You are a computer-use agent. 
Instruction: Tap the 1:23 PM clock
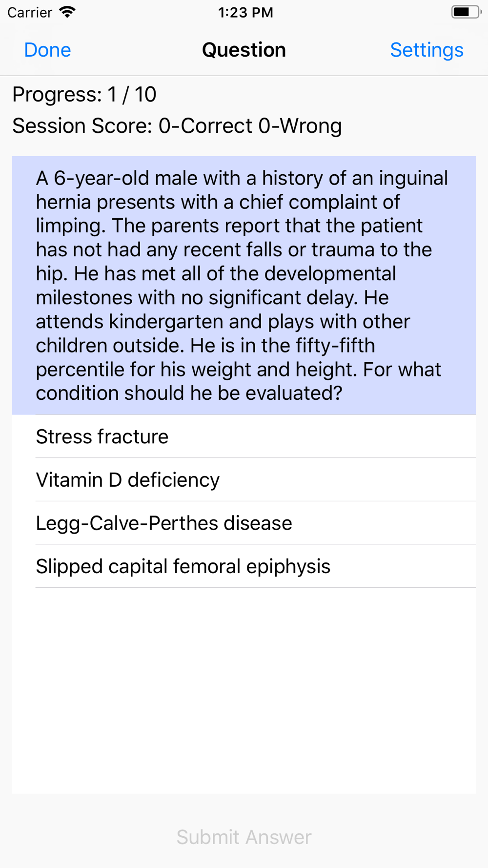point(245,12)
